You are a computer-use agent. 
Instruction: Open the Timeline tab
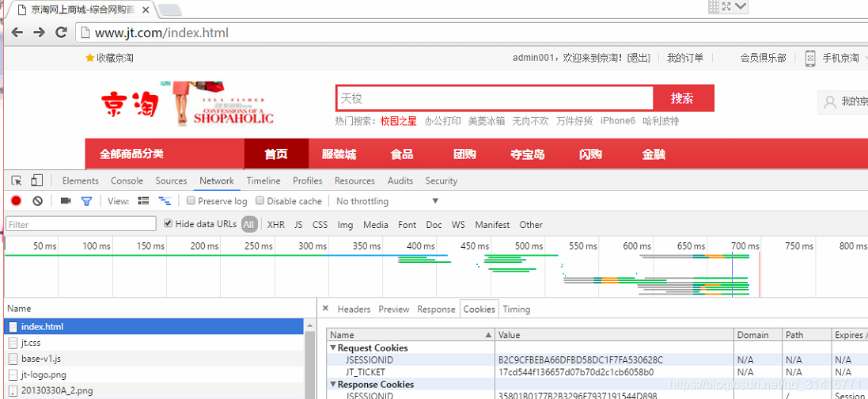[x=263, y=180]
